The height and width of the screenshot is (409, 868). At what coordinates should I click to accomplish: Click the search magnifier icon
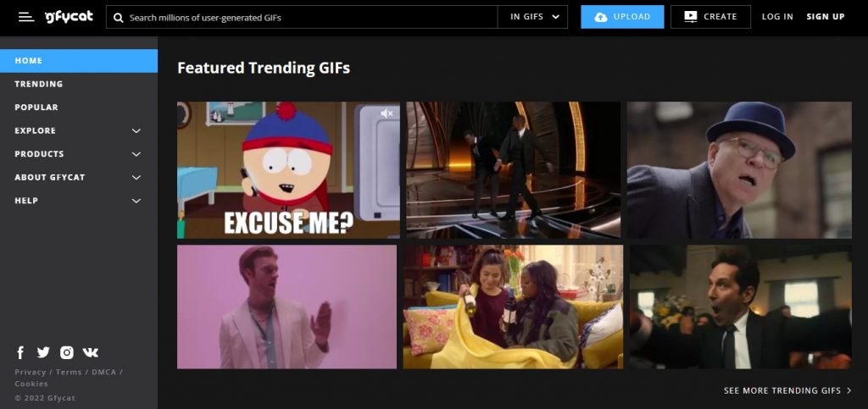(x=118, y=18)
